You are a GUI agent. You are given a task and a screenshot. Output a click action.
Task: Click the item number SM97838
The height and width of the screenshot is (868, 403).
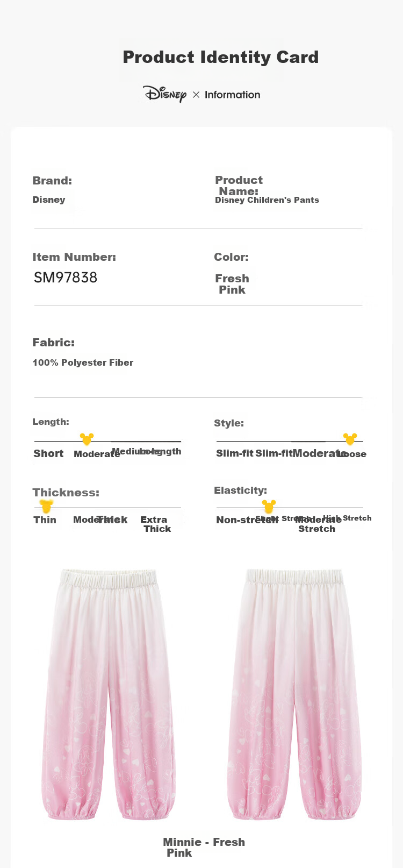[66, 278]
